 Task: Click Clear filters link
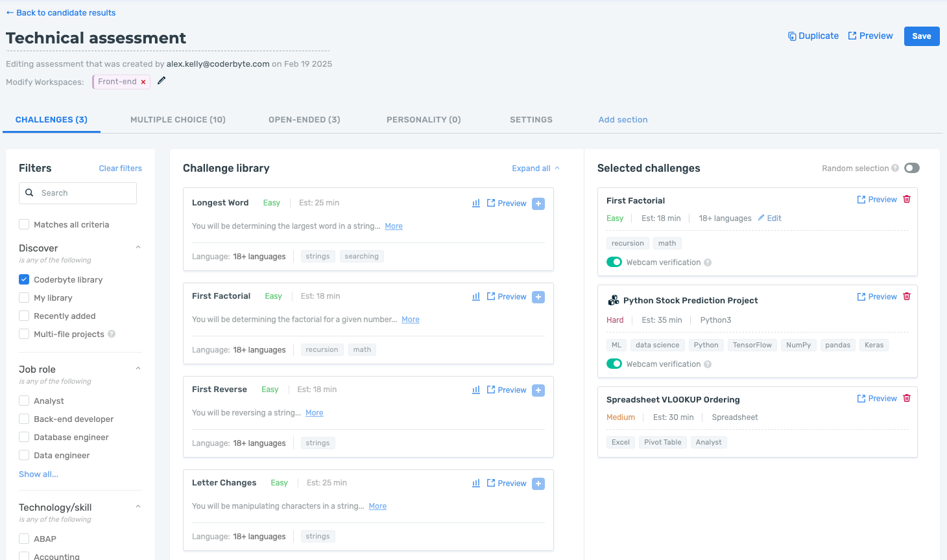pyautogui.click(x=120, y=168)
